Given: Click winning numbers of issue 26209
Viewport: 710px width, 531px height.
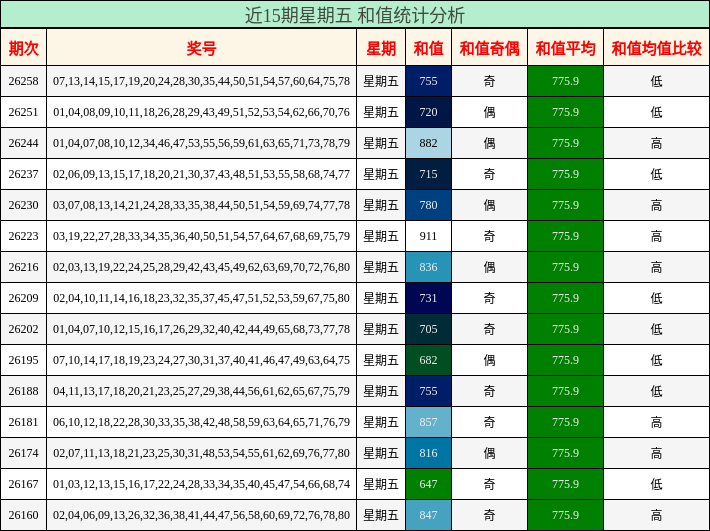Looking at the screenshot, I should point(201,298).
